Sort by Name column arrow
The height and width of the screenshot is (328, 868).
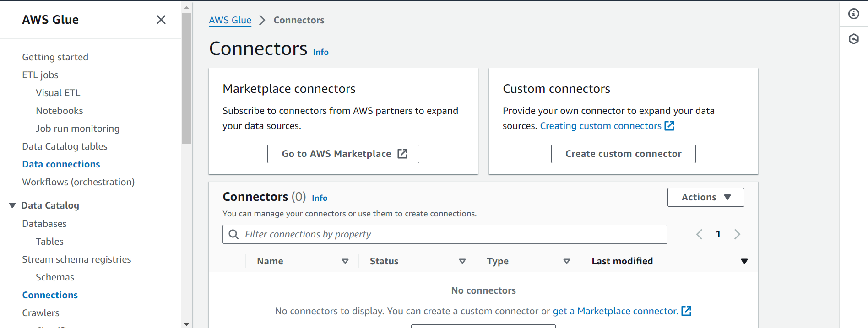point(345,261)
